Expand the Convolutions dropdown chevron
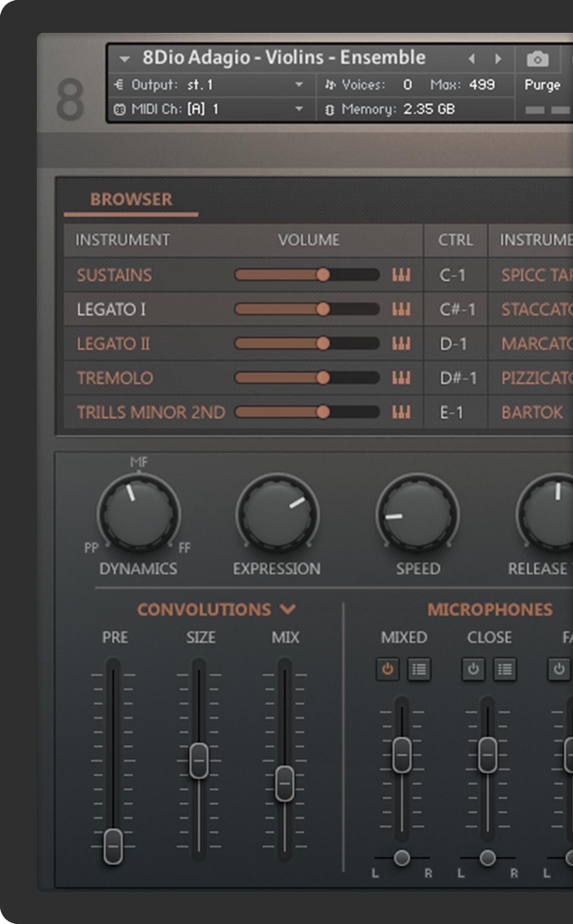The width and height of the screenshot is (573, 924). tap(288, 609)
